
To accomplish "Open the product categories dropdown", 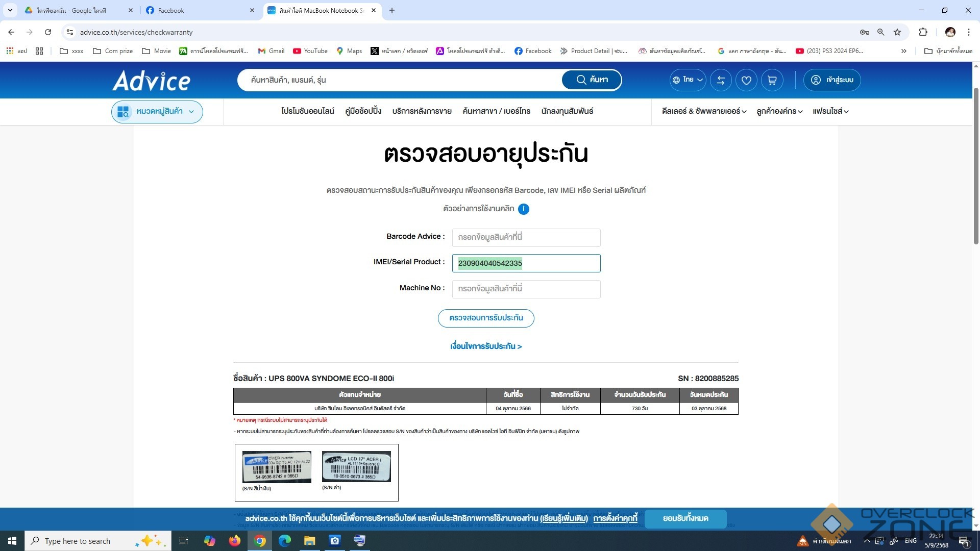I will [x=157, y=112].
